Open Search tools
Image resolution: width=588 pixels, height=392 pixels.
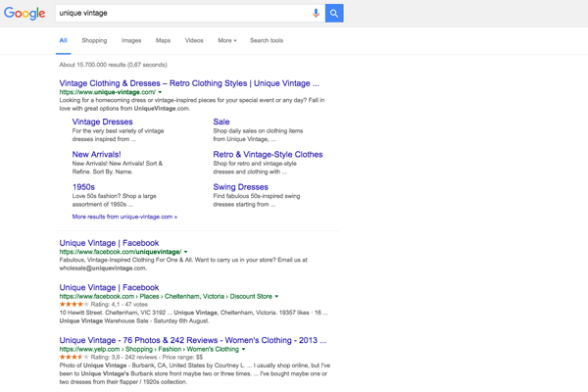coord(267,40)
